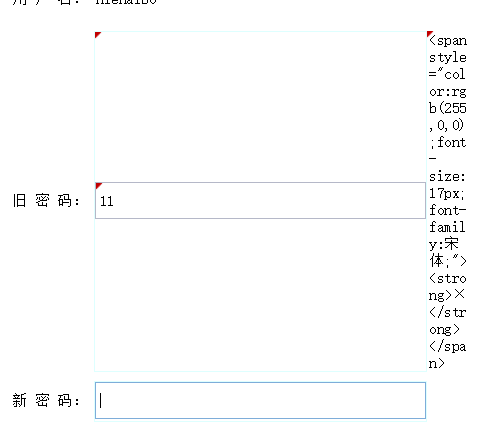Click the 新 密 码 label

coord(46,400)
